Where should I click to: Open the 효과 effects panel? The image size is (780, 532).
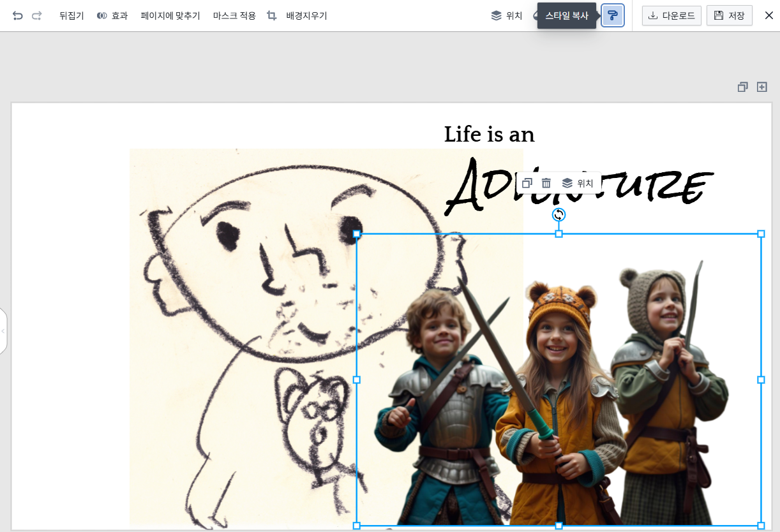coord(112,15)
